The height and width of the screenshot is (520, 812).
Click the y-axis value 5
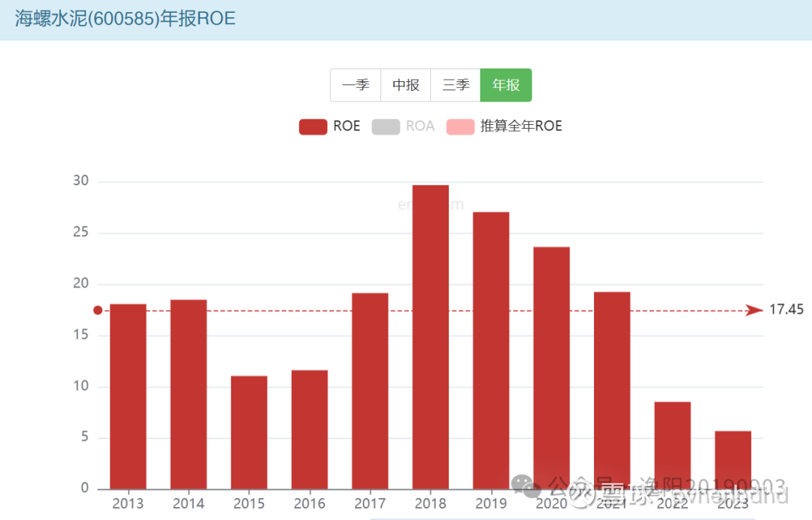84,437
